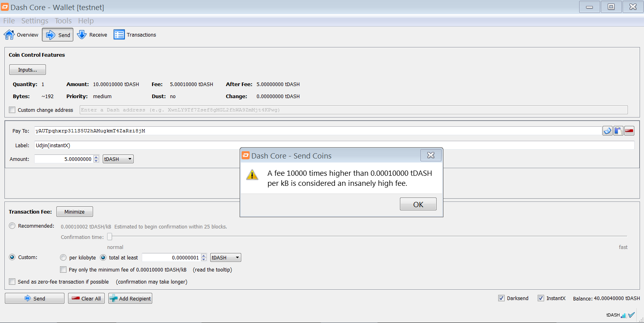Choose per kilobyte fee option
Image resolution: width=644 pixels, height=323 pixels.
pyautogui.click(x=63, y=257)
